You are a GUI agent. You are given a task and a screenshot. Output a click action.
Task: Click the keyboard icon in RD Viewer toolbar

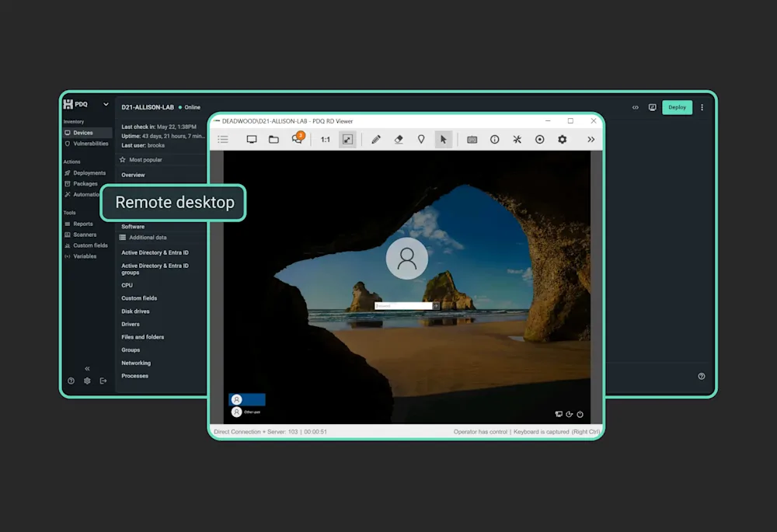472,140
